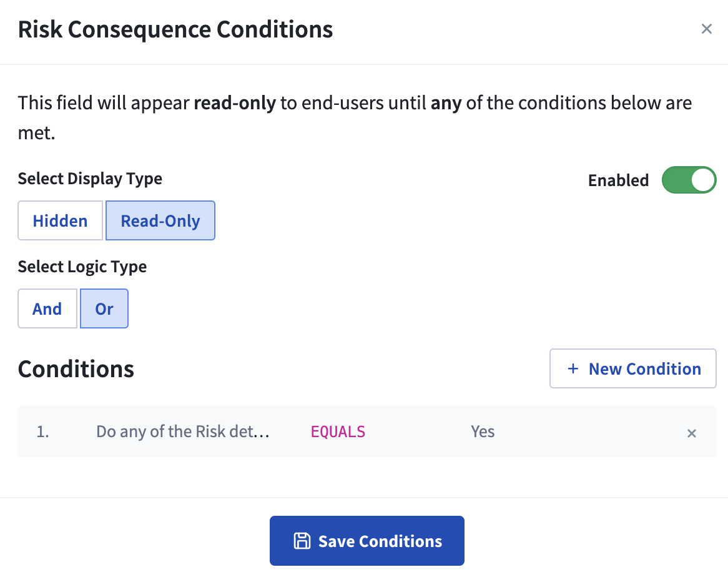Switch logic type to And
Screen dimensions: 728x577
[47, 309]
